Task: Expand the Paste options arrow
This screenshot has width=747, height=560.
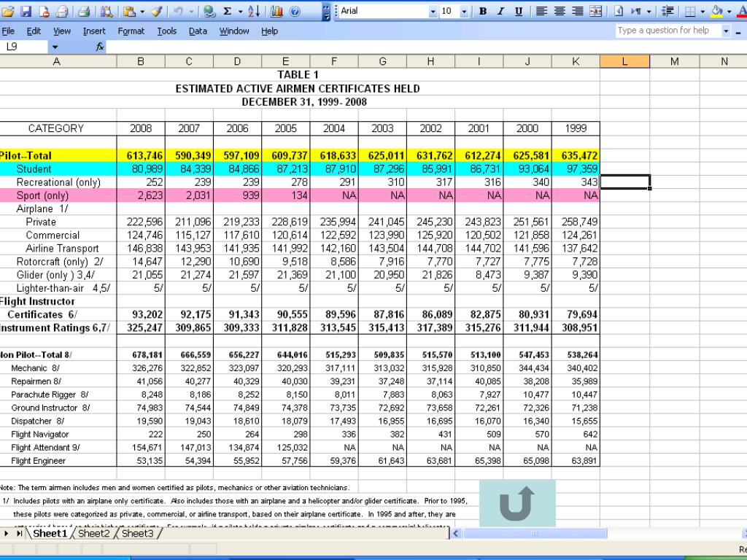Action: (142, 11)
